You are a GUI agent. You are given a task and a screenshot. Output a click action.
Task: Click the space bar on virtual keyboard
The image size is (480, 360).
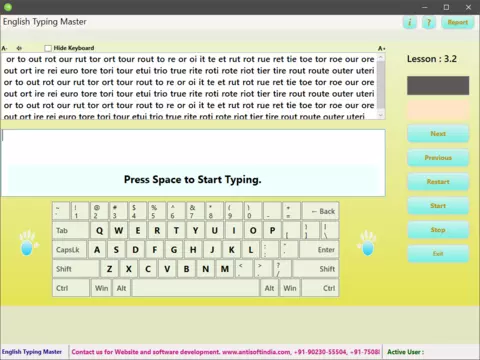click(196, 288)
